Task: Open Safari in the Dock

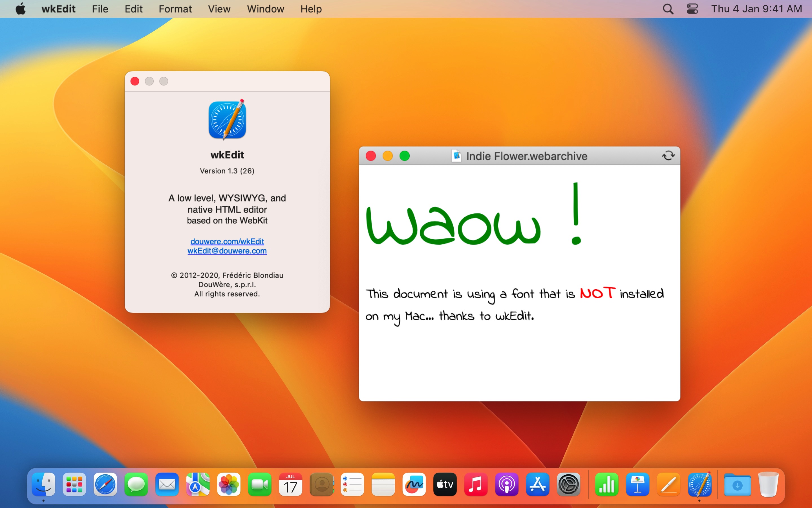Action: point(105,485)
